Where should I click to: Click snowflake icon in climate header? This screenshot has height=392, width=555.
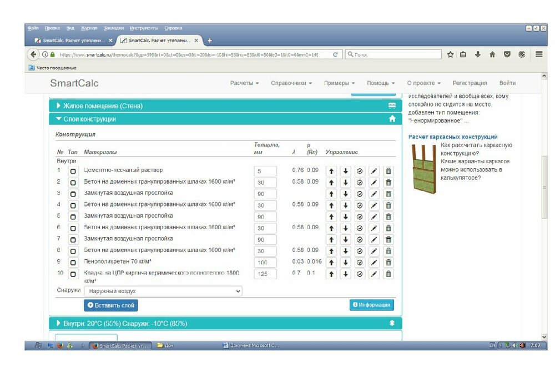392,323
